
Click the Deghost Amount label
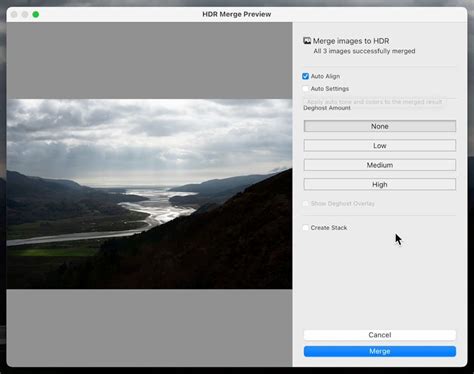(327, 108)
